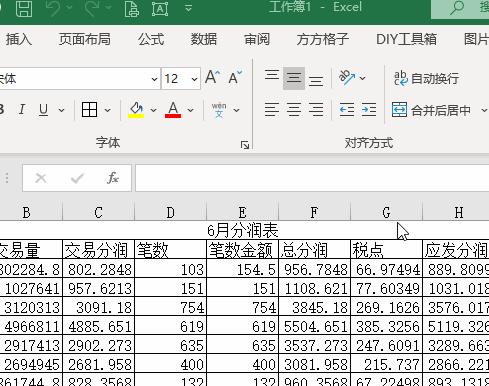
Task: Click 合并后居中 merge and center
Action: pyautogui.click(x=431, y=110)
